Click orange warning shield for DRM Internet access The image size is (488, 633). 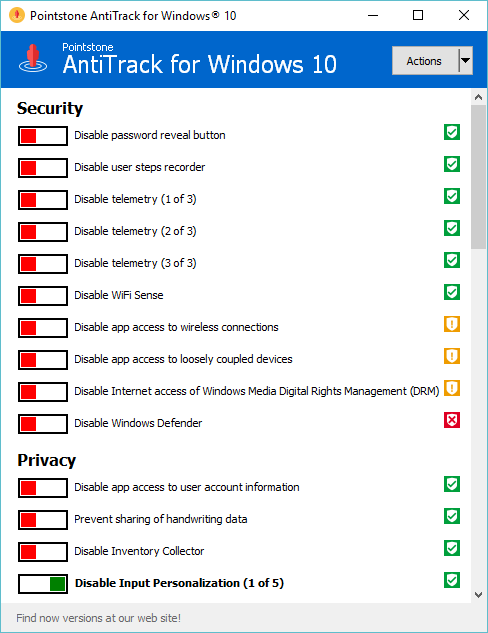click(x=452, y=388)
